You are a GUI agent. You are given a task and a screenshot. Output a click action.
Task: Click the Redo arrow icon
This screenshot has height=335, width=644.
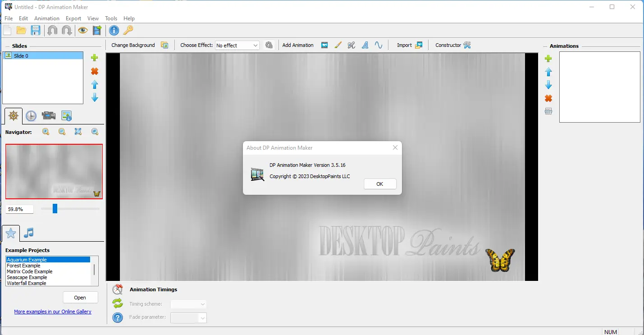[x=67, y=30]
